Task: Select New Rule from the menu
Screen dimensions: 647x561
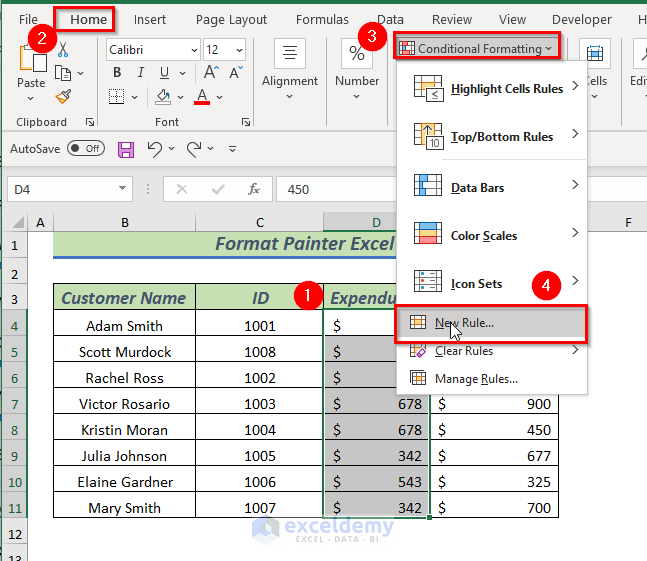Action: tap(464, 322)
